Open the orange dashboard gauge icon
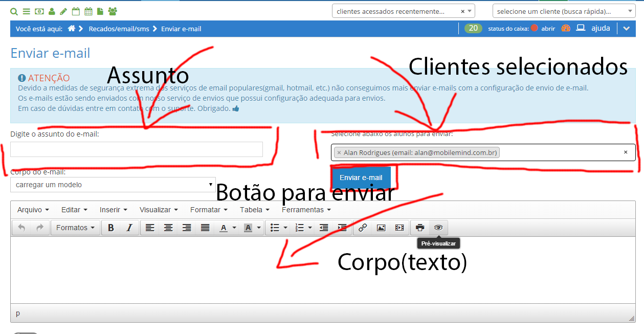The height and width of the screenshot is (334, 644). pos(565,29)
